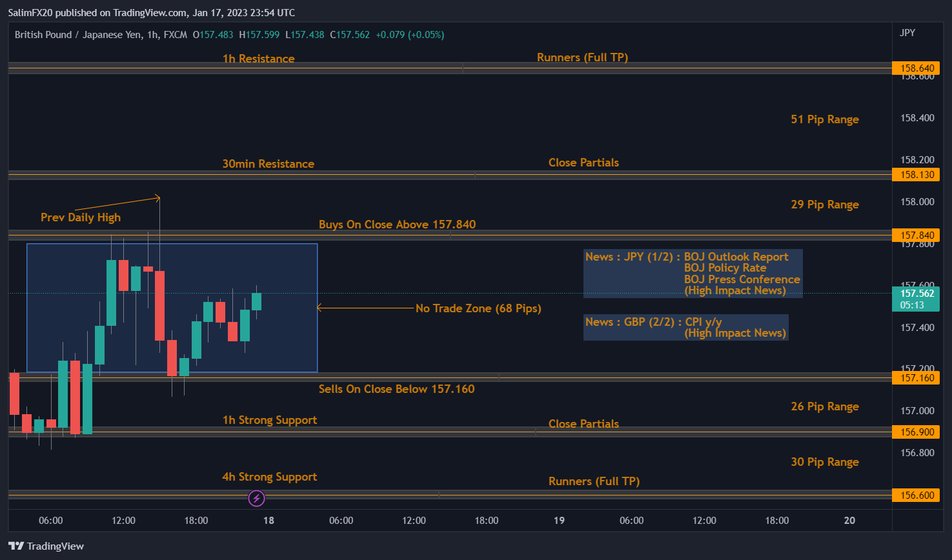This screenshot has height=560, width=952.
Task: Select the JPY BOJ Outlook Report news note
Action: (x=693, y=274)
